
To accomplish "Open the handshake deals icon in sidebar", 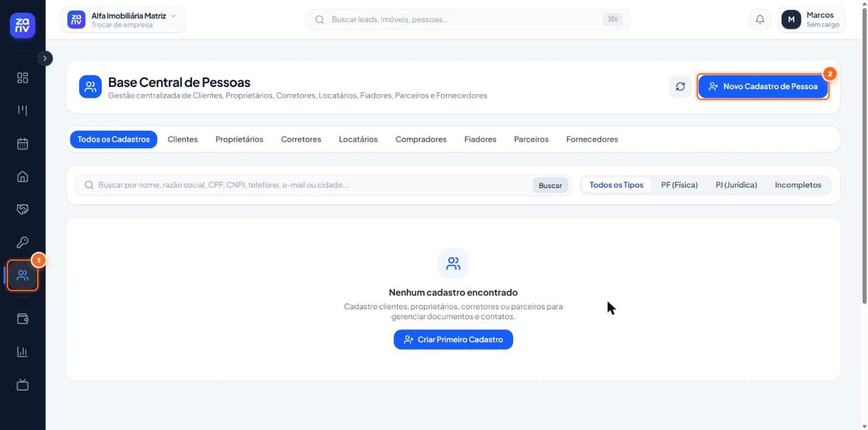I will tap(22, 209).
